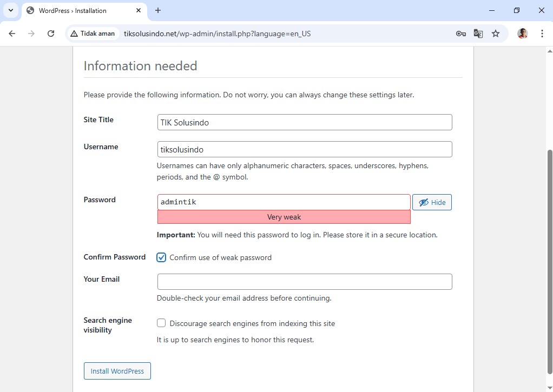Open the Chrome profile avatar

[522, 34]
